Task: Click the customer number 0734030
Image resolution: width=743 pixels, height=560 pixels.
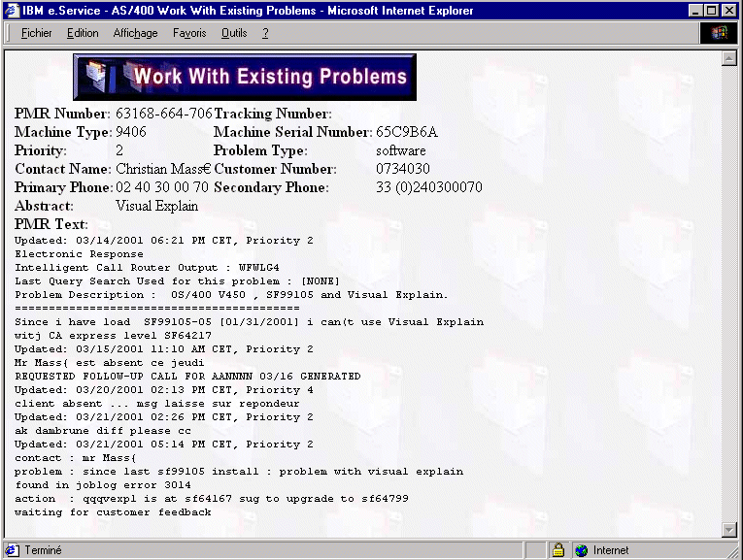Action: point(403,169)
